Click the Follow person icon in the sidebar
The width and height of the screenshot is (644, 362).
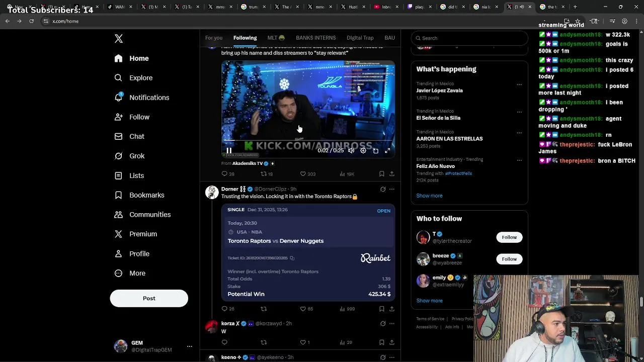click(x=118, y=117)
